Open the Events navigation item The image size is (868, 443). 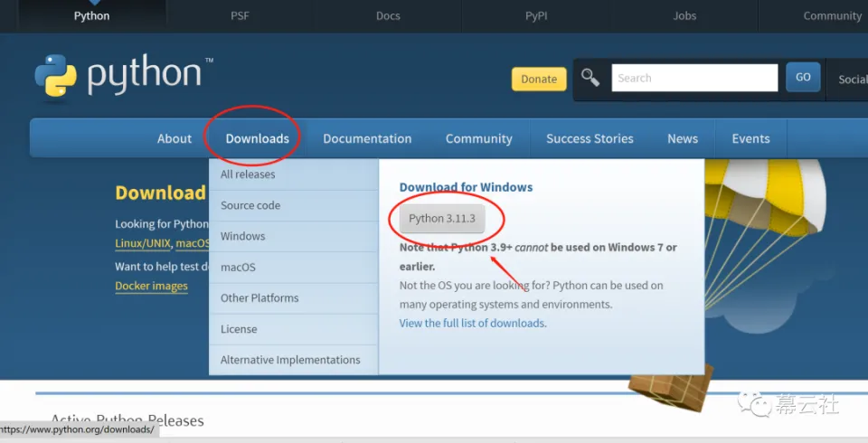point(750,138)
